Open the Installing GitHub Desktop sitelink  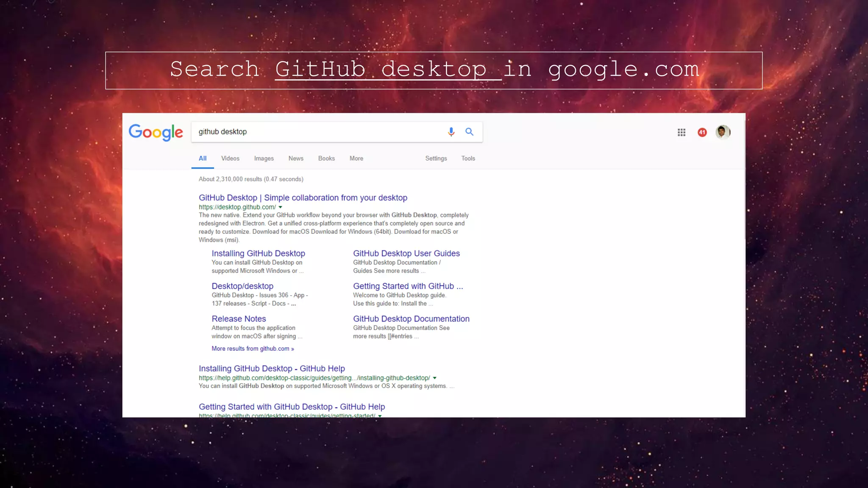(258, 253)
